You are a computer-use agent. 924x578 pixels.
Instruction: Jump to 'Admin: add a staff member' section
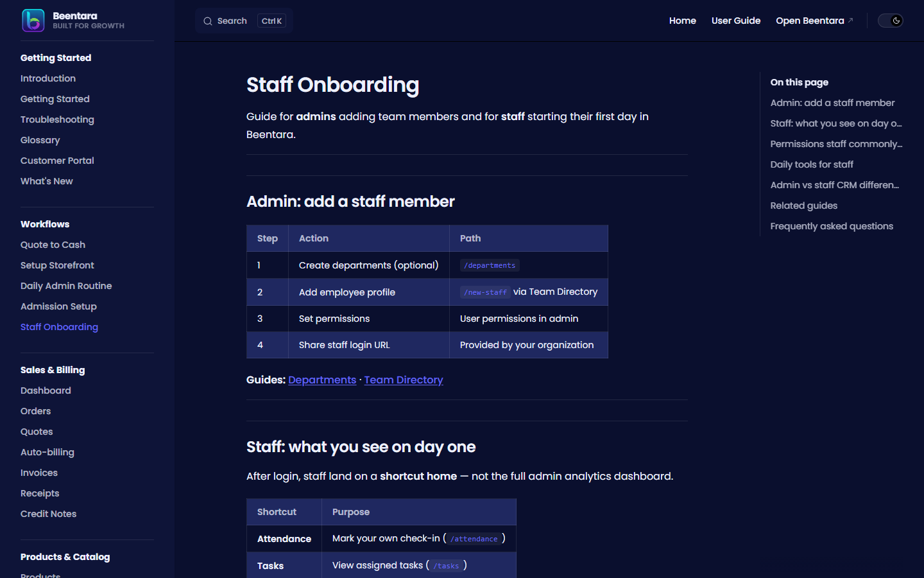[x=832, y=103]
